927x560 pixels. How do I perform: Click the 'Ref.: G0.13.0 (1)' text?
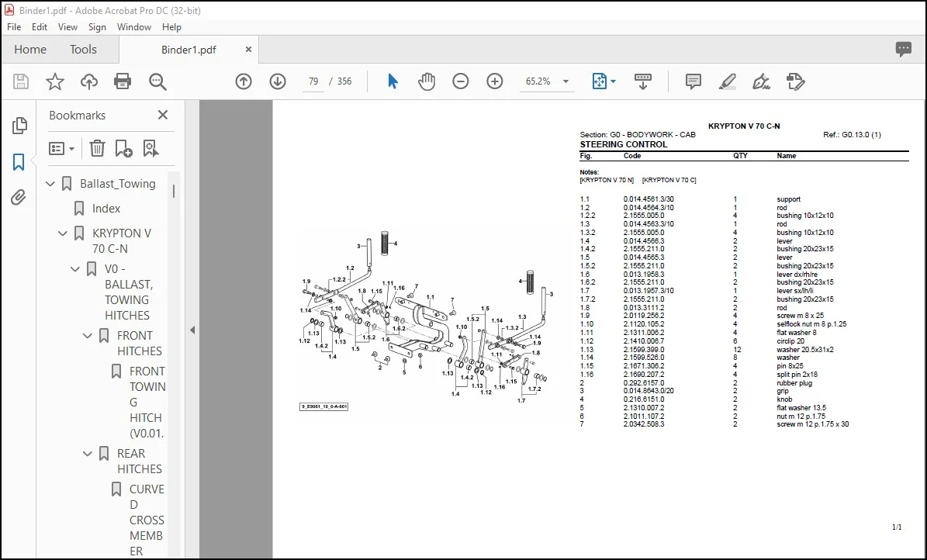click(x=852, y=135)
